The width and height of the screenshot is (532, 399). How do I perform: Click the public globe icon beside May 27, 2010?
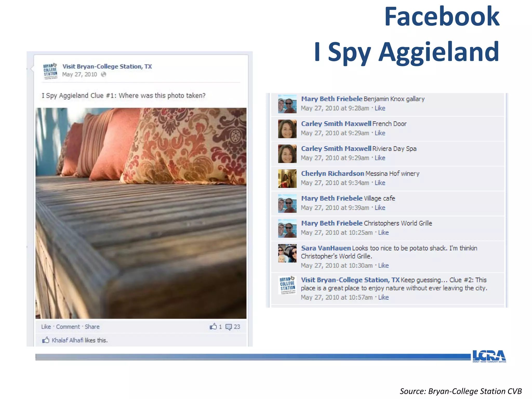pos(103,75)
